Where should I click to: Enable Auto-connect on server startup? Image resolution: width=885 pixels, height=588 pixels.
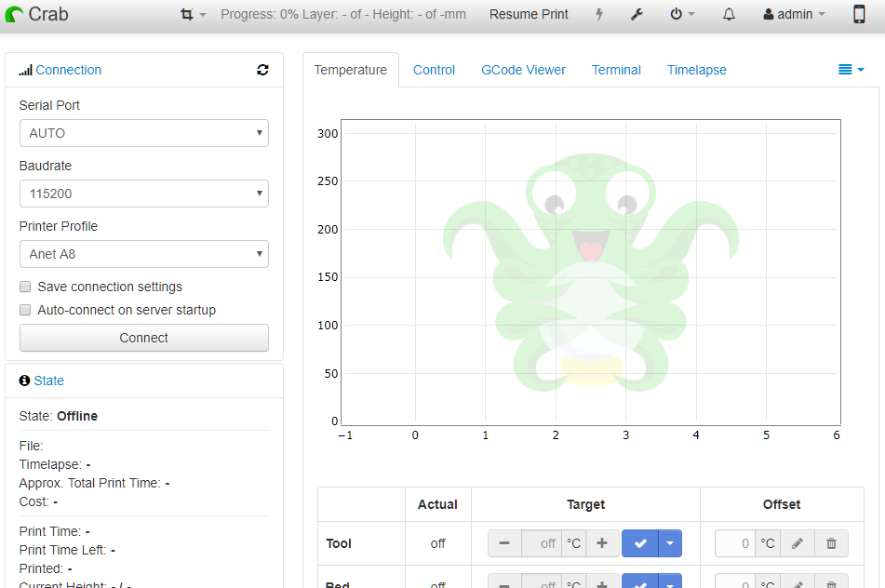click(25, 310)
